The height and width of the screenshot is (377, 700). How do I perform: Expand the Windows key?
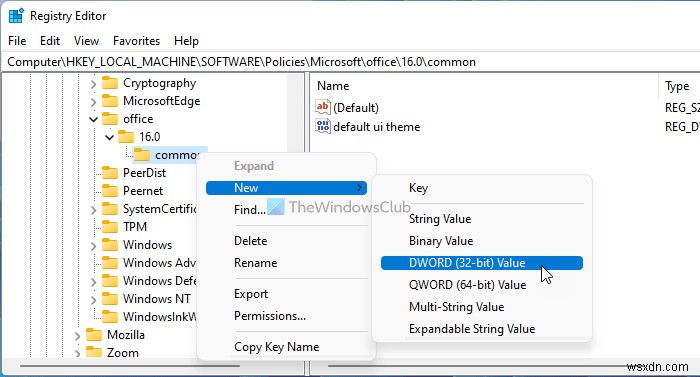tap(93, 245)
